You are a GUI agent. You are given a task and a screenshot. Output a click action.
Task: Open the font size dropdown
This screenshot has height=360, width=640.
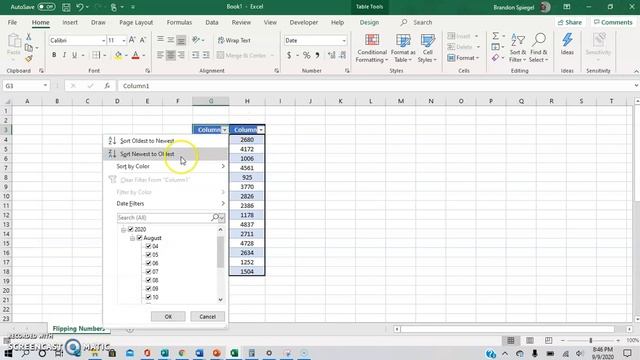pyautogui.click(x=124, y=40)
